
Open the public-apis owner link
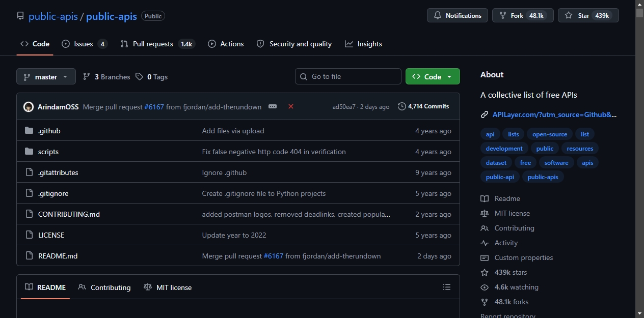pos(53,16)
